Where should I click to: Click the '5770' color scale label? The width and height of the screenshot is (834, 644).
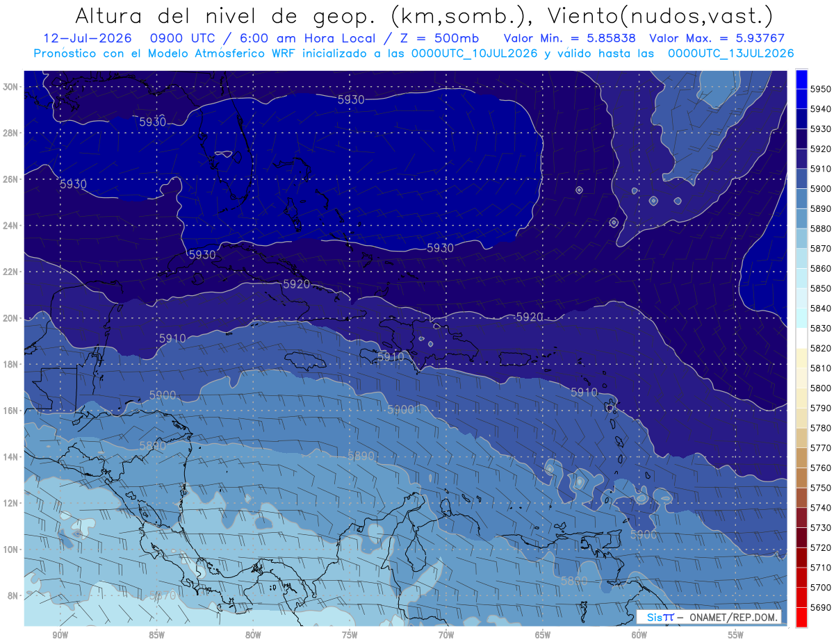[820, 447]
